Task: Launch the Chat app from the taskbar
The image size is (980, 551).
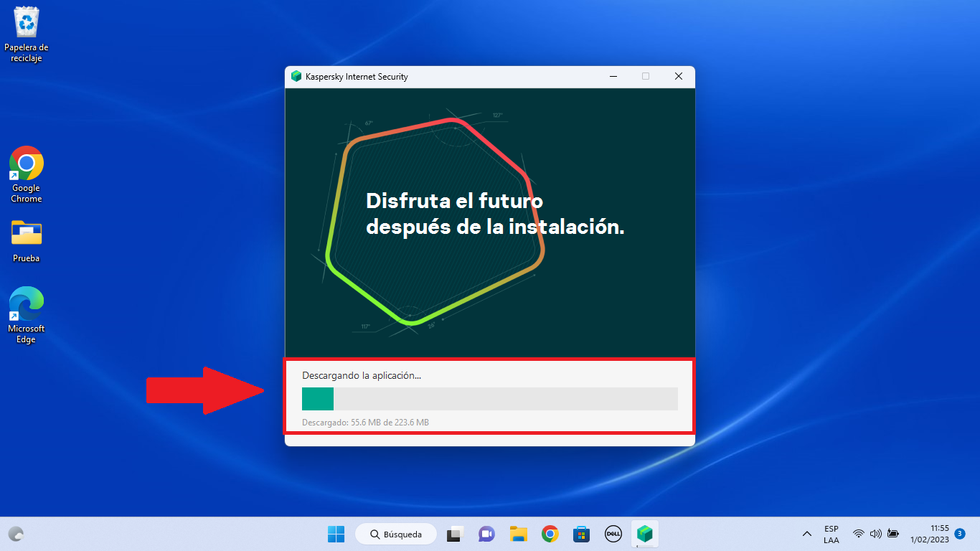Action: coord(486,534)
